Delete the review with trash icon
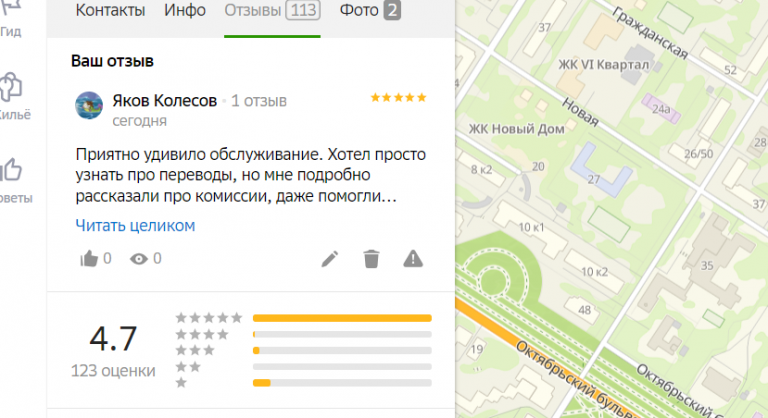The width and height of the screenshot is (768, 418). 371,259
